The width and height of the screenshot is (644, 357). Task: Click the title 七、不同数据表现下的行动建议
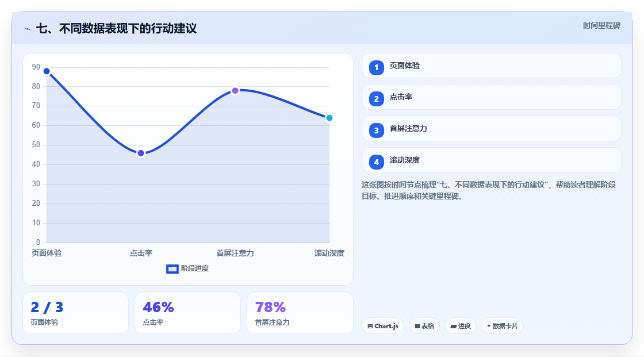tap(117, 28)
